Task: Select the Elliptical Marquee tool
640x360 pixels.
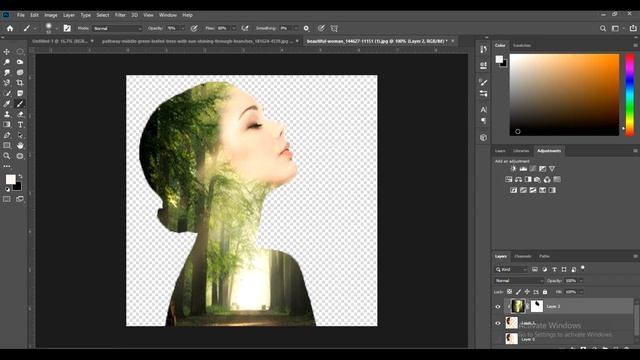Action: [20, 52]
